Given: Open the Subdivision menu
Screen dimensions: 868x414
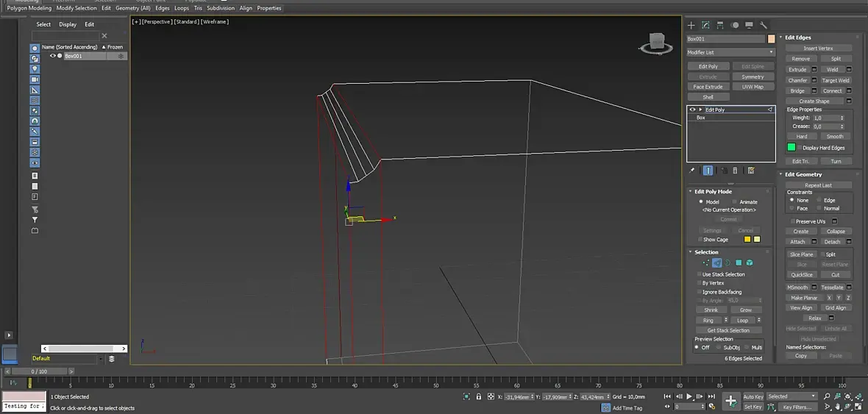Looking at the screenshot, I should coord(221,8).
